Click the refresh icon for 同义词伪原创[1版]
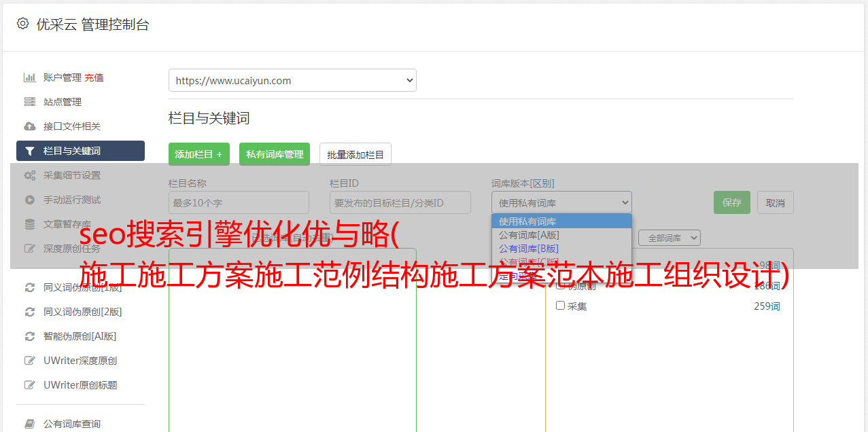The width and height of the screenshot is (868, 432). click(30, 287)
